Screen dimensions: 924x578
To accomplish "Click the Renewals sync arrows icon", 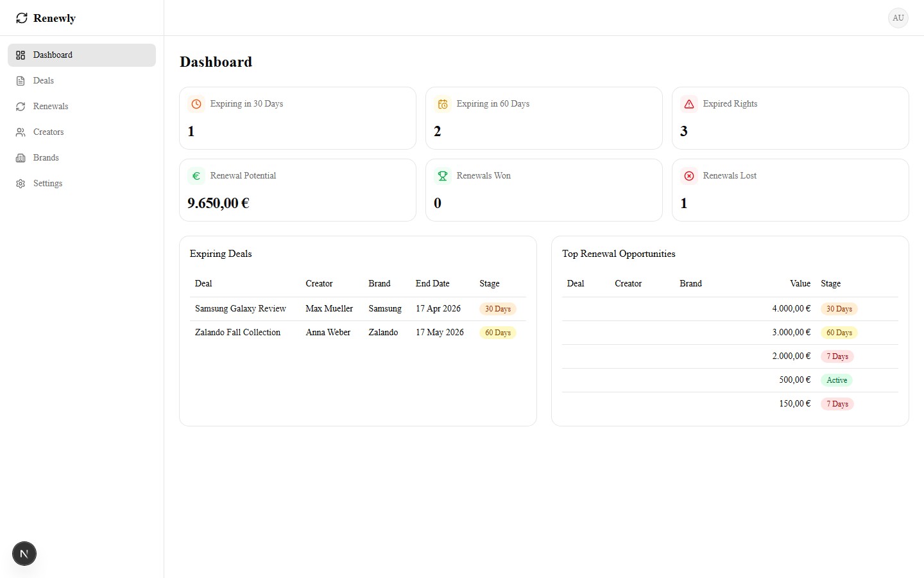I will pyautogui.click(x=20, y=106).
